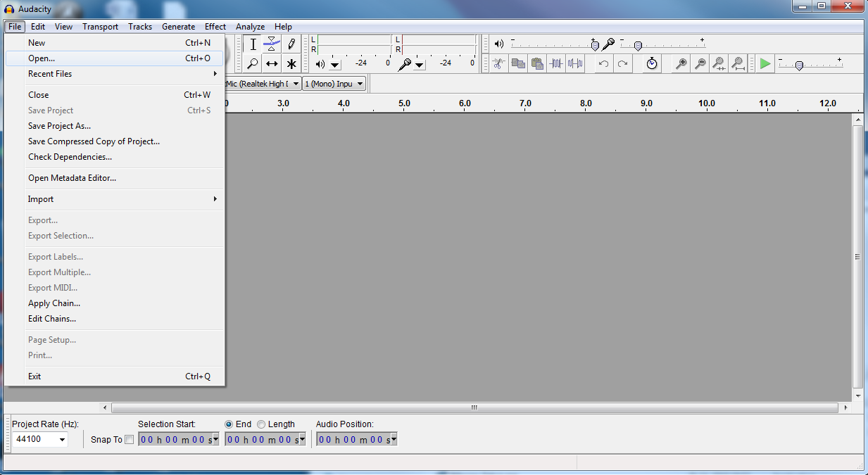Toggle the Snap To checkbox
Screen dimensions: 868x475
(x=129, y=440)
